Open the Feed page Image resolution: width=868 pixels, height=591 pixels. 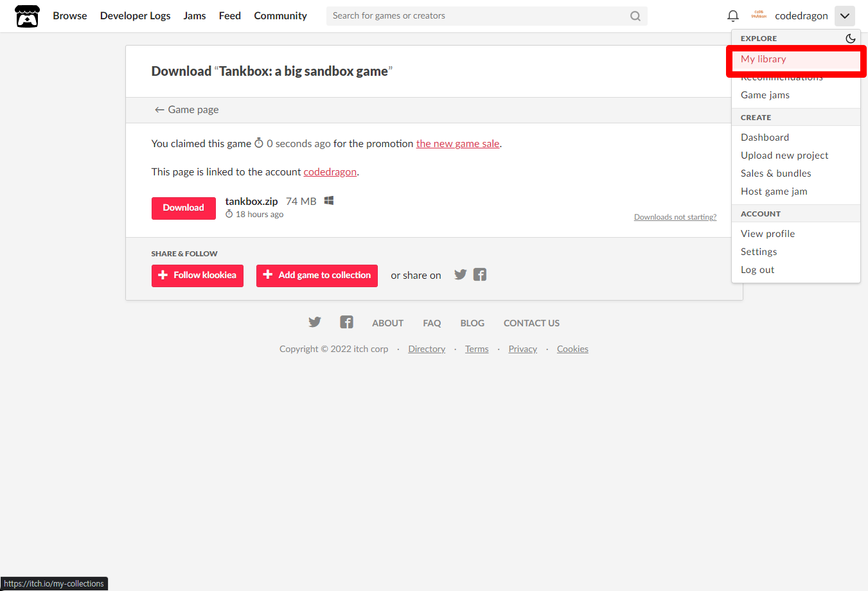[230, 16]
